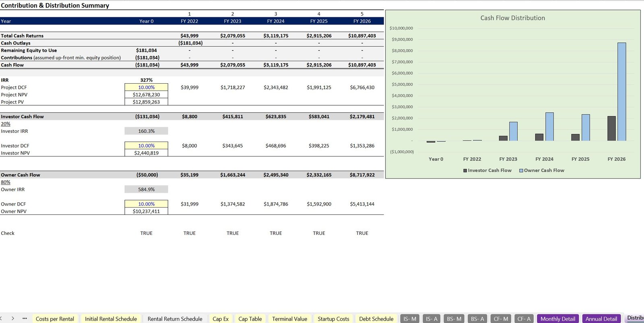Click the previous sheet navigation arrow

click(x=1, y=318)
